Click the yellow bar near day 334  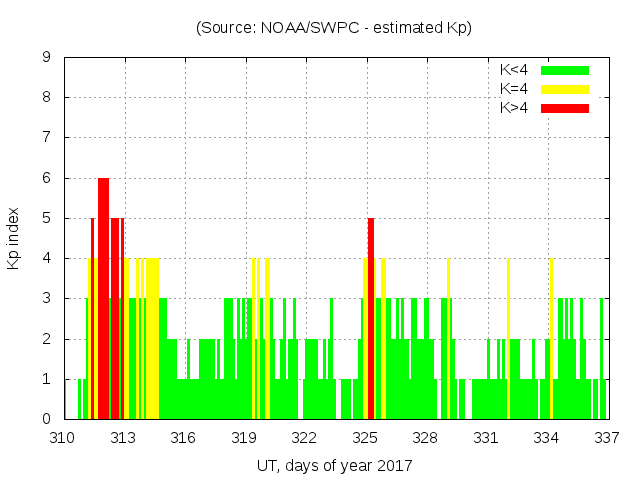click(551, 340)
